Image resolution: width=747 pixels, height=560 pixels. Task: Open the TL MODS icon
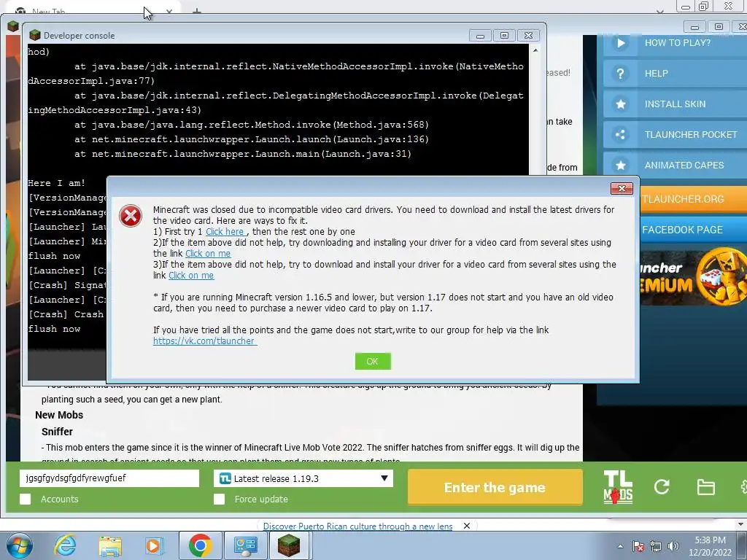pyautogui.click(x=618, y=487)
